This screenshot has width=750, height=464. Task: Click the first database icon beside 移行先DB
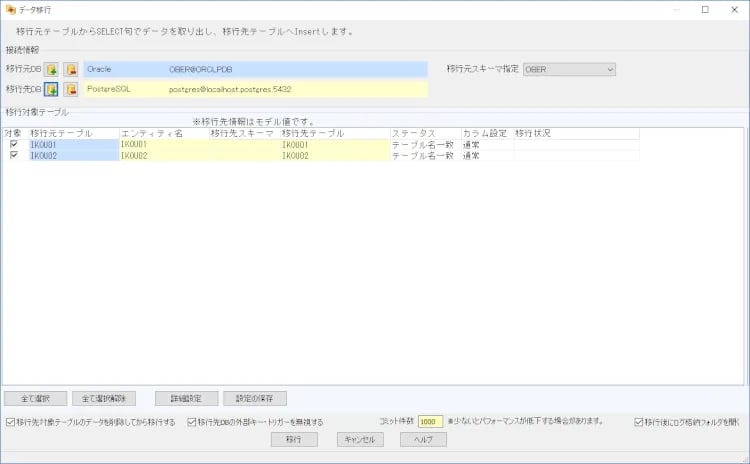point(51,90)
